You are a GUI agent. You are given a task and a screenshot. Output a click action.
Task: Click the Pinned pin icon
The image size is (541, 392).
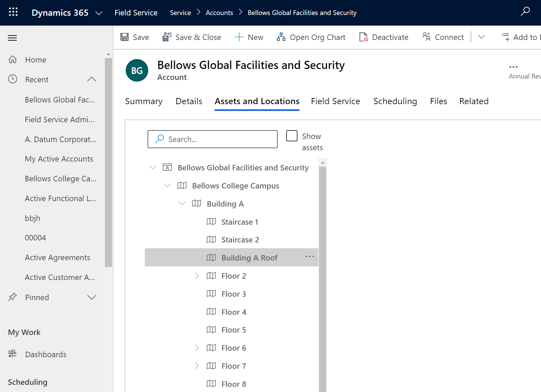pos(13,297)
